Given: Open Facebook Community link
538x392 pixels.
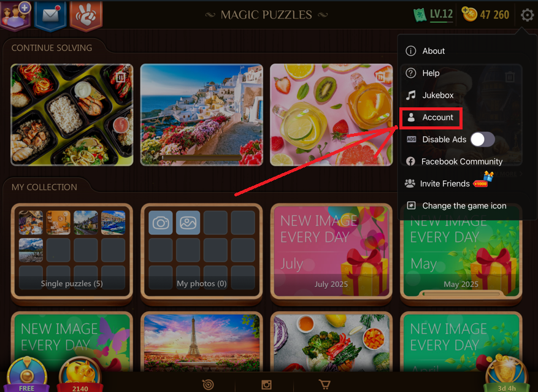Looking at the screenshot, I should 455,161.
